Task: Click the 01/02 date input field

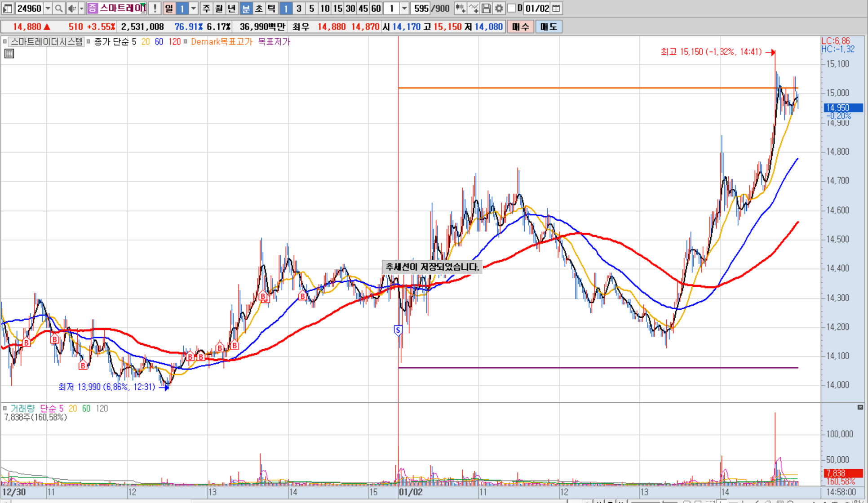Action: pyautogui.click(x=537, y=8)
